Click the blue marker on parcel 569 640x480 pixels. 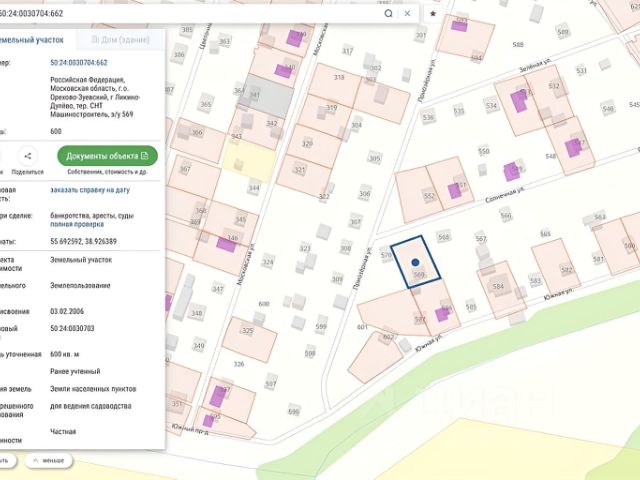(x=415, y=262)
